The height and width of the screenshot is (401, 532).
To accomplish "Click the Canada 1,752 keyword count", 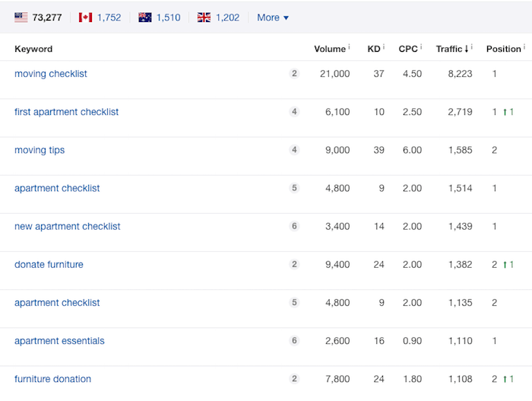I will pos(109,18).
